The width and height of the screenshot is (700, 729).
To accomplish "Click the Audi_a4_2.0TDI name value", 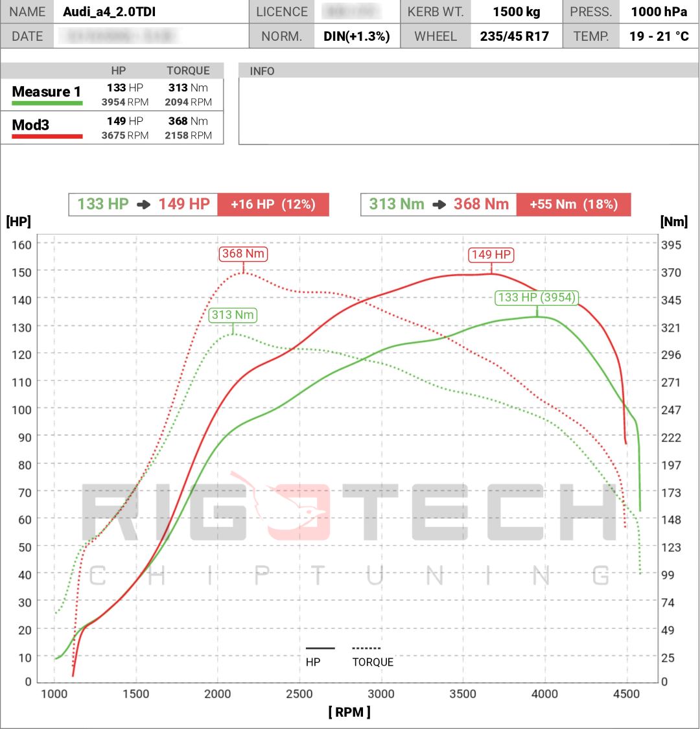I will [110, 12].
